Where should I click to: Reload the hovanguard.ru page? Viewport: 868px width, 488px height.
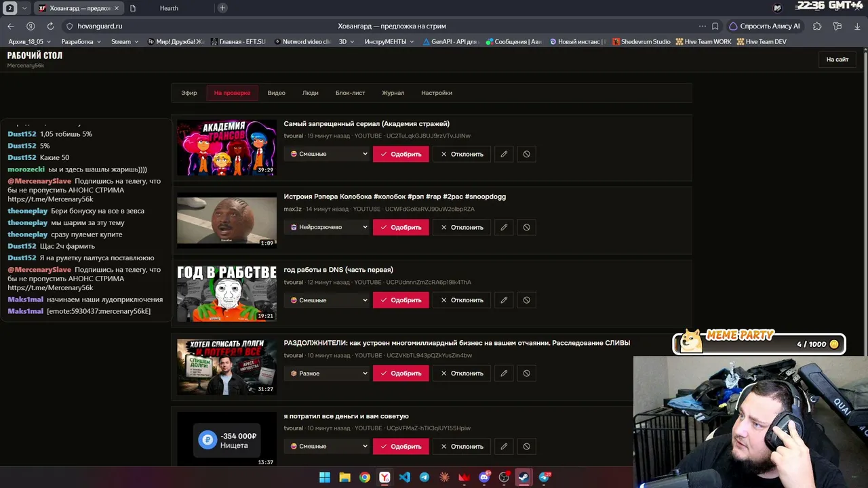[50, 26]
